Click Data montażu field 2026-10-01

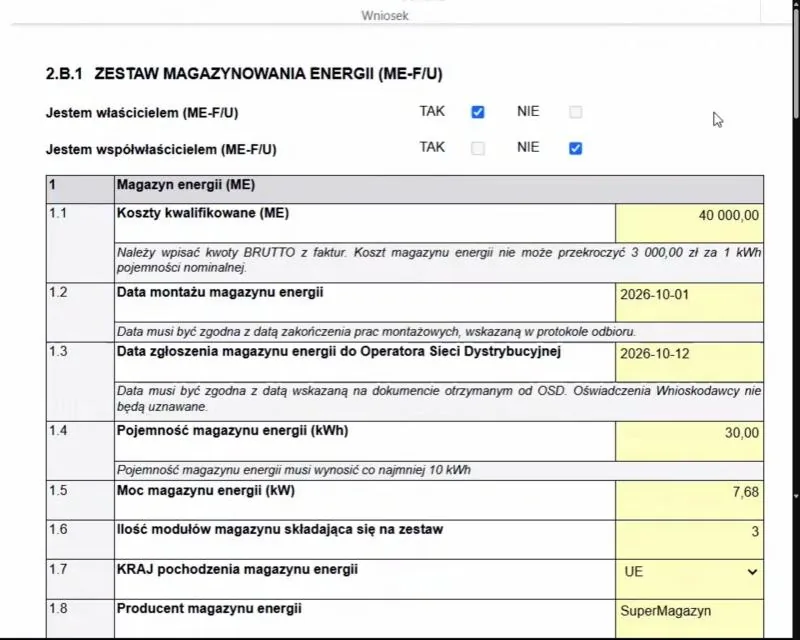689,302
